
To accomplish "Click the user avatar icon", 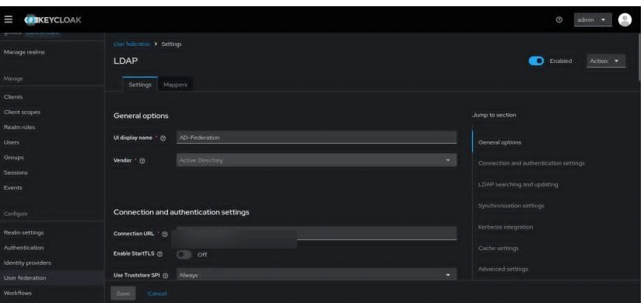I will 625,19.
